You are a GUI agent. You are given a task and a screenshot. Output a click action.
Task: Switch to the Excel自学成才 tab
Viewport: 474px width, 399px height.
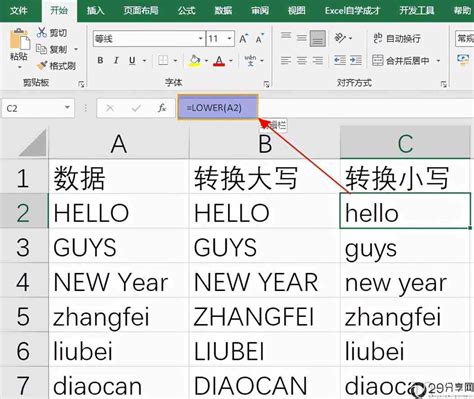point(352,11)
